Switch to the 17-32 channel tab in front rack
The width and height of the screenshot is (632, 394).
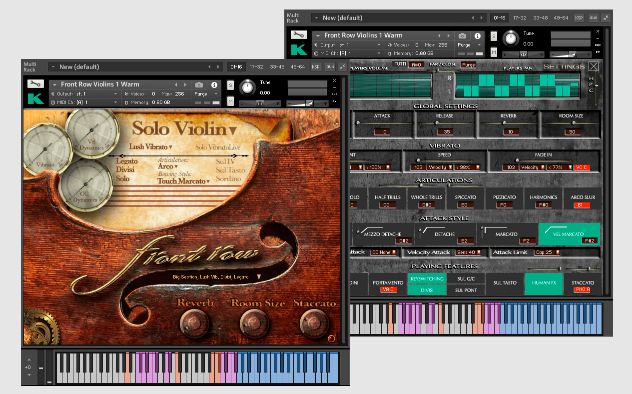257,67
